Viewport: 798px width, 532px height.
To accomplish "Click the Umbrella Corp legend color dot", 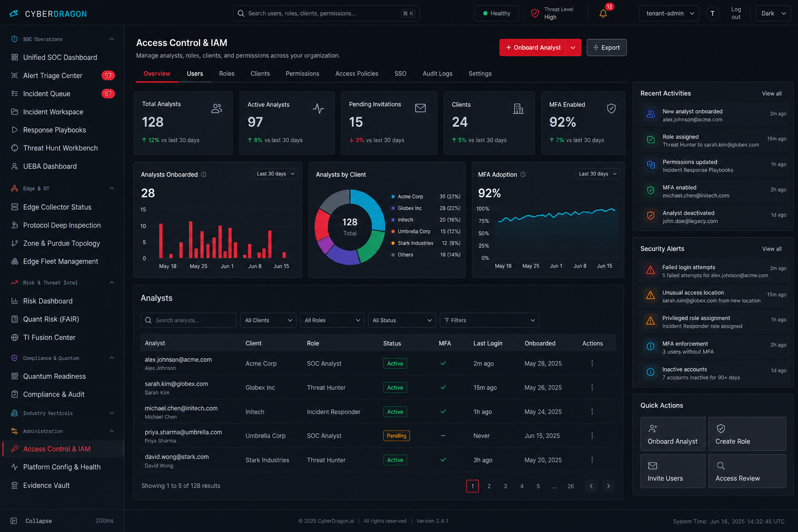I will coord(393,231).
